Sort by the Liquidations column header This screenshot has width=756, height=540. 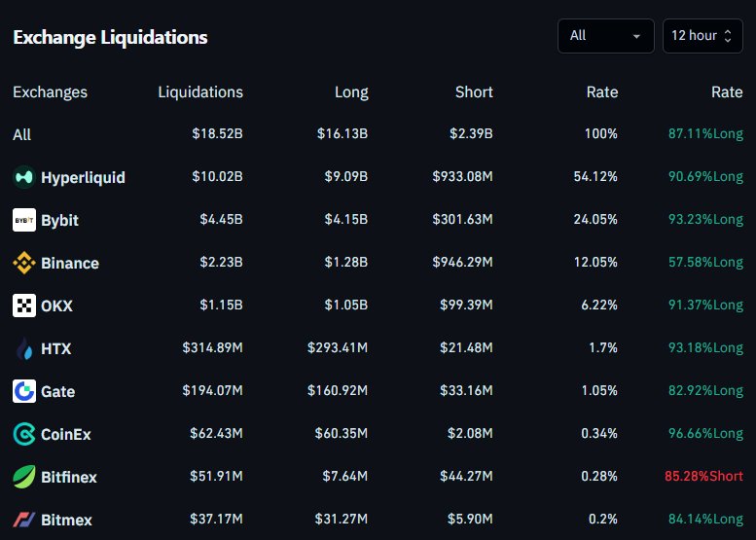coord(200,92)
